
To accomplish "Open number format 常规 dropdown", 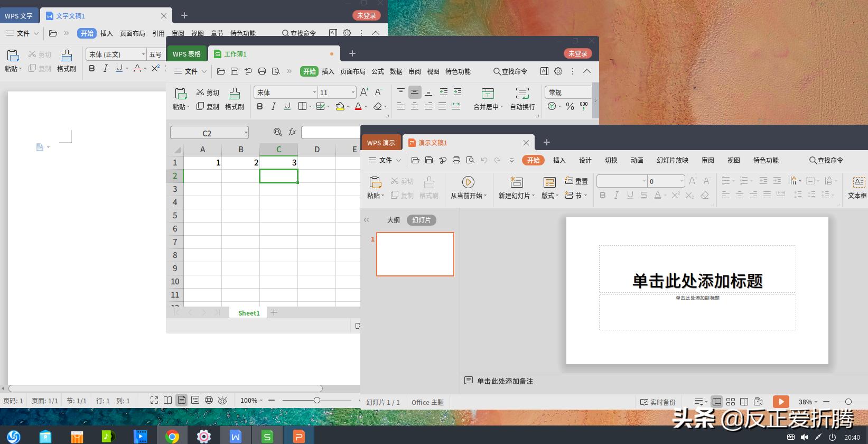I will click(x=568, y=92).
